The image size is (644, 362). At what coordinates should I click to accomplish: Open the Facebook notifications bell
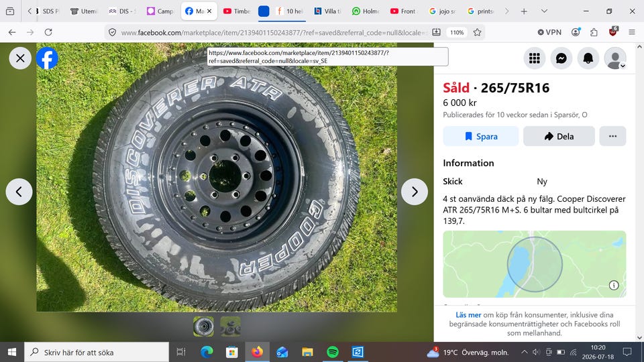(x=588, y=58)
